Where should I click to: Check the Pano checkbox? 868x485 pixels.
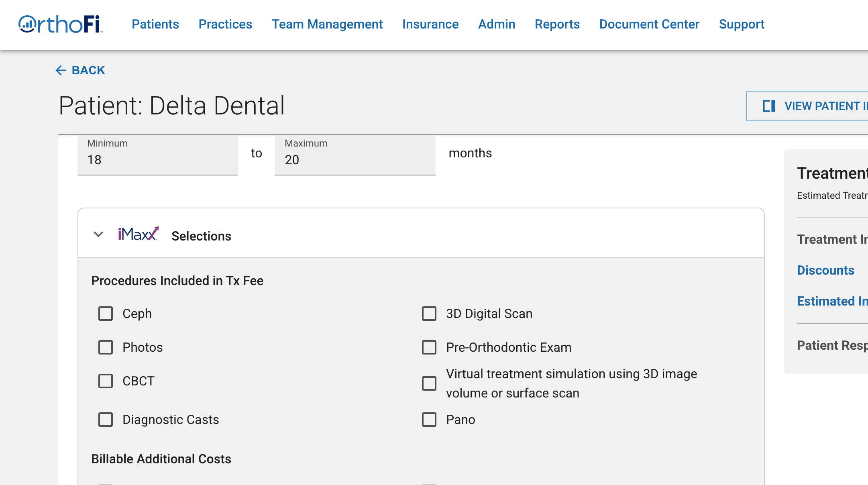429,420
